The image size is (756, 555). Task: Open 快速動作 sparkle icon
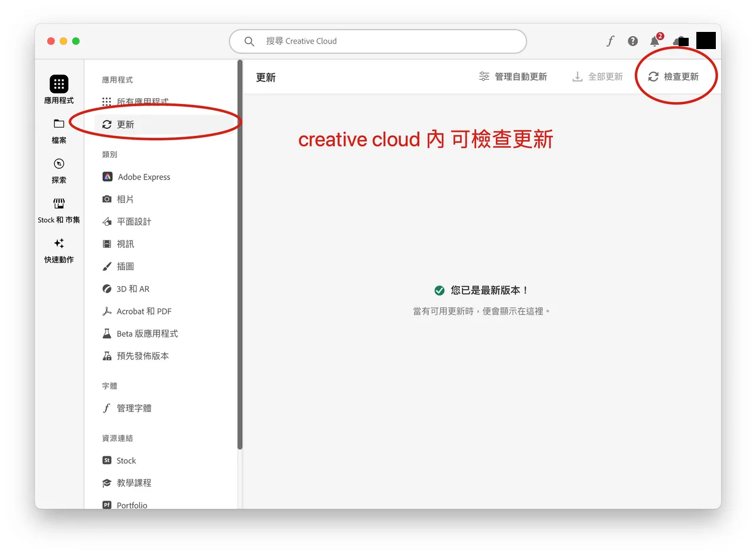tap(59, 243)
